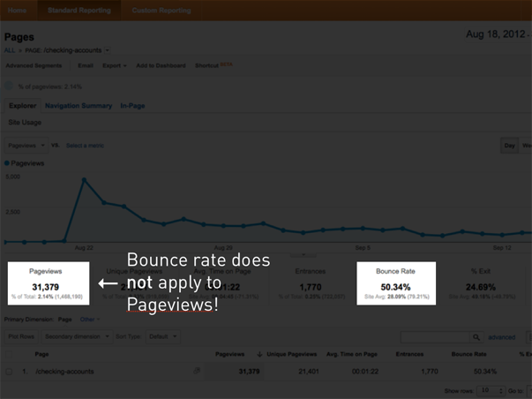Select the Explorer tab

click(22, 106)
